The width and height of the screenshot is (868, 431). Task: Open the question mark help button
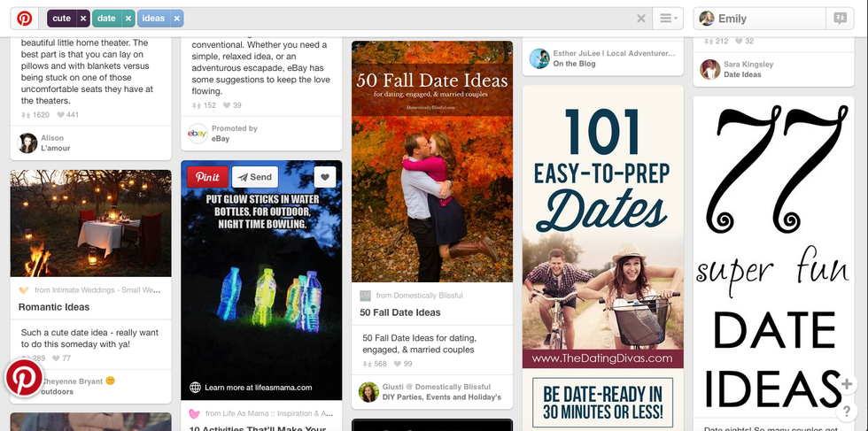coord(847,412)
